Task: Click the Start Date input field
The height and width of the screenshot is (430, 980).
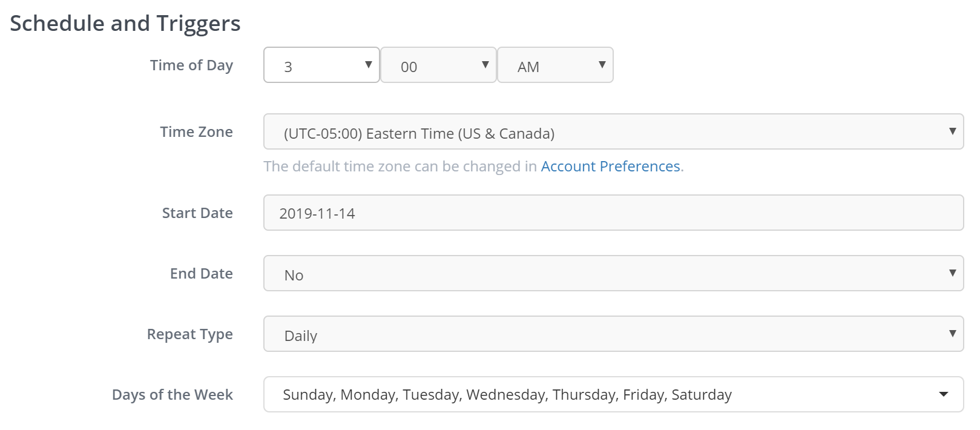Action: tap(613, 213)
